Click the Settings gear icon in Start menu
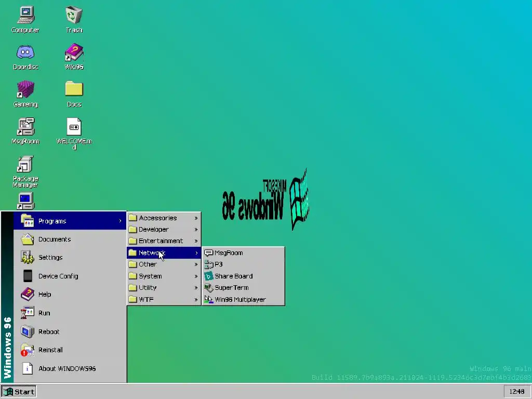This screenshot has width=532, height=399. (27, 258)
